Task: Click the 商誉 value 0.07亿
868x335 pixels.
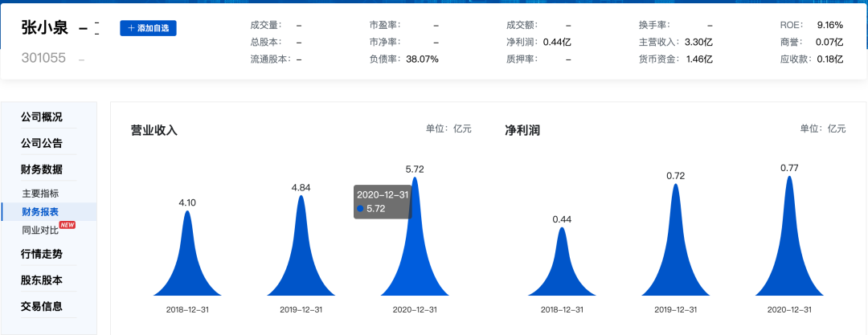Action: pyautogui.click(x=829, y=42)
